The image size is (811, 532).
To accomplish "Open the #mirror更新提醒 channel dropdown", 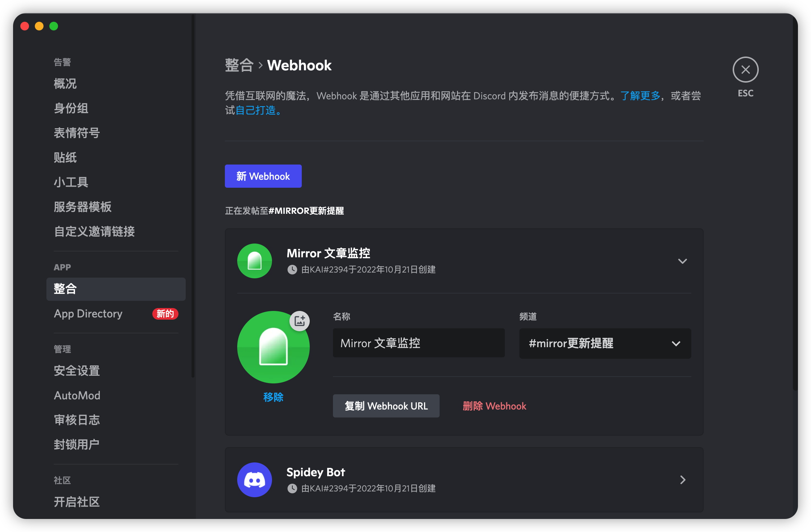I will click(x=605, y=343).
